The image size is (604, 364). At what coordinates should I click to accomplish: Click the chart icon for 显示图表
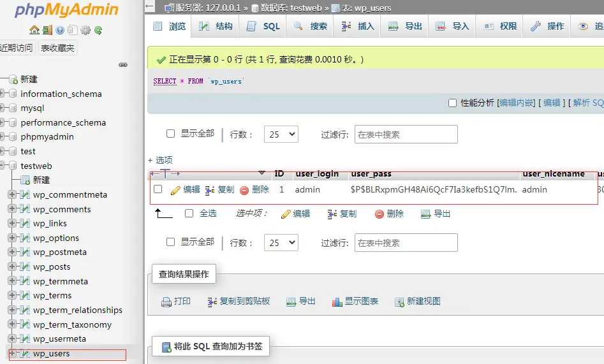pyautogui.click(x=337, y=302)
